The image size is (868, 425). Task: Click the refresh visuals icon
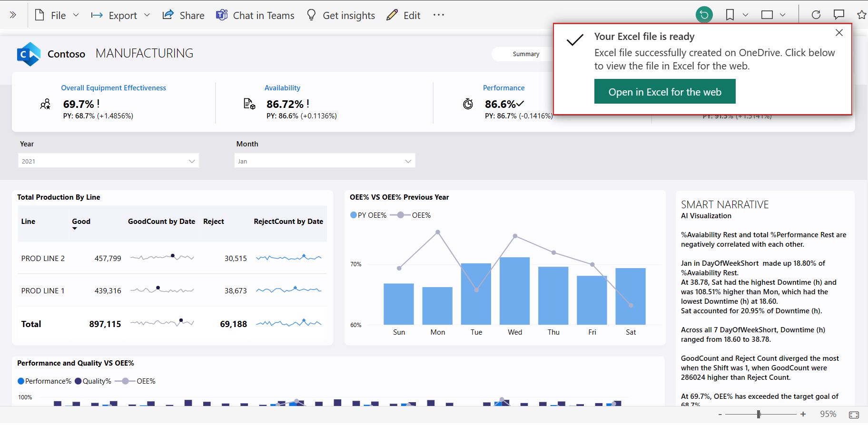pos(816,15)
